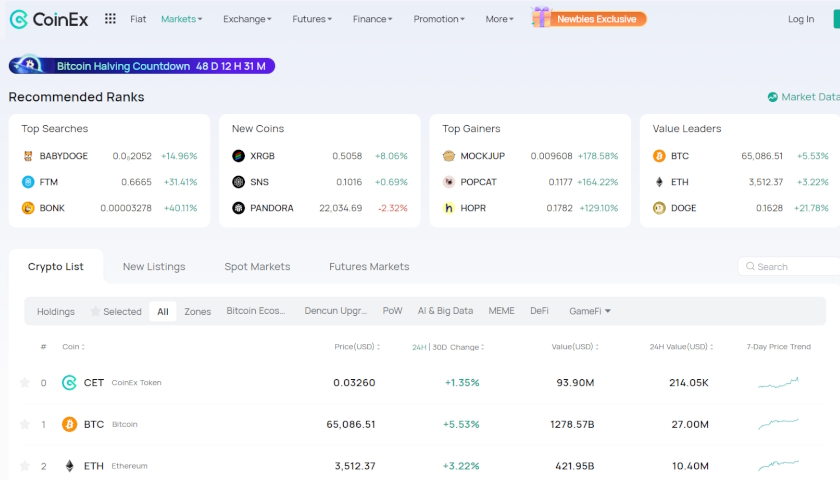The height and width of the screenshot is (480, 840).
Task: Expand the Promotion dropdown menu
Action: [439, 19]
